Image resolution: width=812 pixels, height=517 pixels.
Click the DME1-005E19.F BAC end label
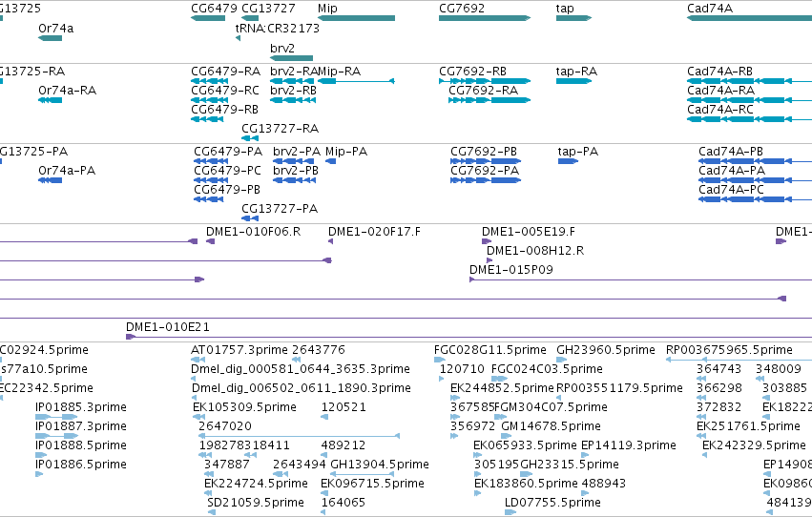tap(529, 232)
